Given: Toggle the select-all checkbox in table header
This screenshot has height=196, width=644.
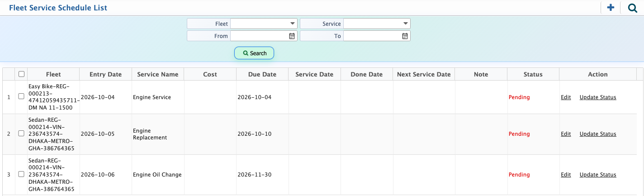Looking at the screenshot, I should coord(21,74).
